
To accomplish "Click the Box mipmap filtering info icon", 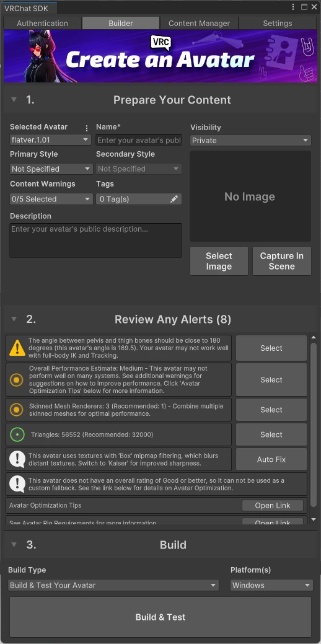I will coord(17,459).
